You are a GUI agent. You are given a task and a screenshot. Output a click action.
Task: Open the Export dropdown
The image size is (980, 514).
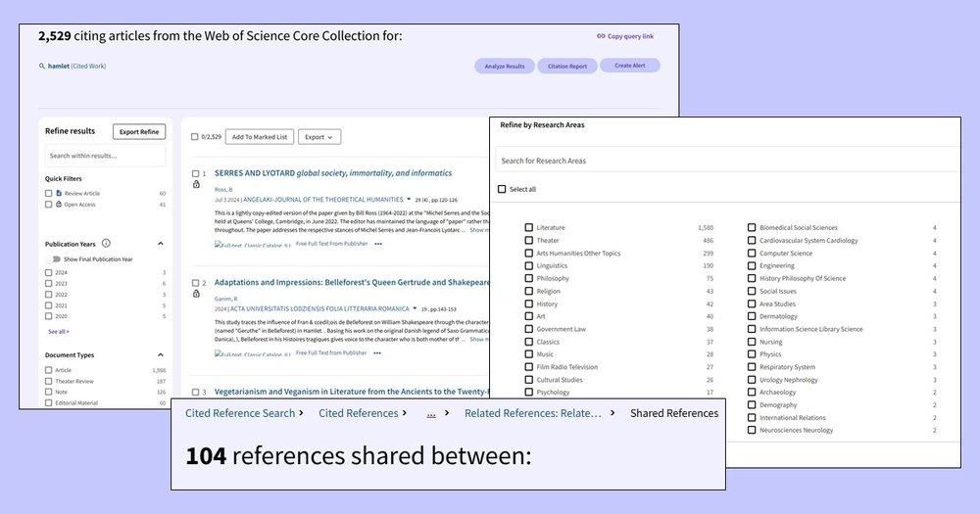coord(319,137)
